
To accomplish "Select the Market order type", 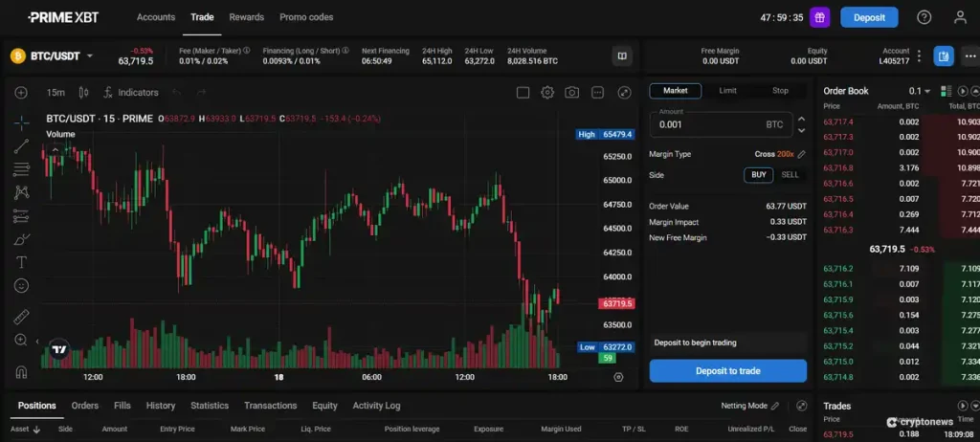I will pos(675,91).
